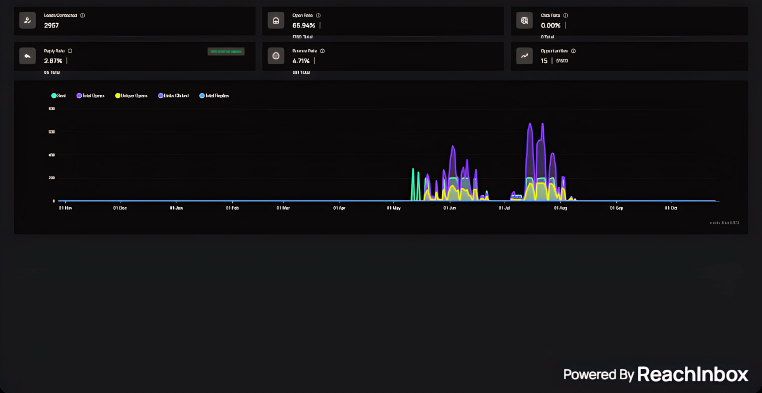
Task: Click the 66.94% open rate value
Action: [304, 25]
